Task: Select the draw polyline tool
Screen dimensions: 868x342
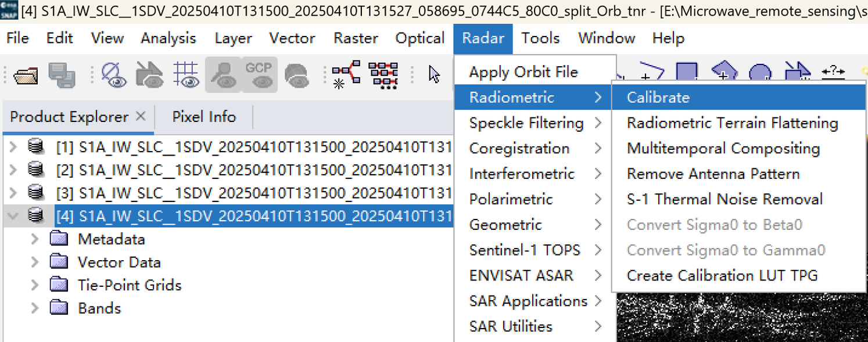Action: click(x=651, y=71)
